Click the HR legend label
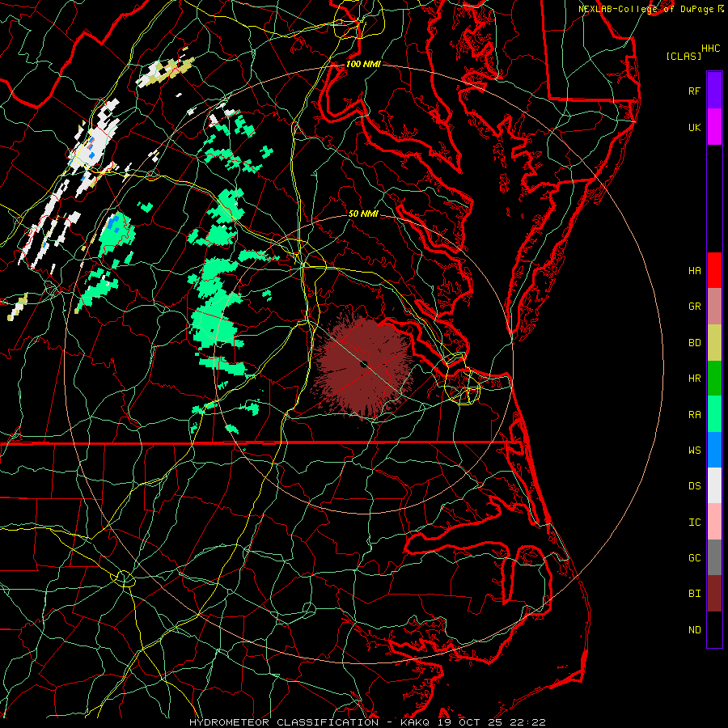728x728 pixels. coord(694,379)
